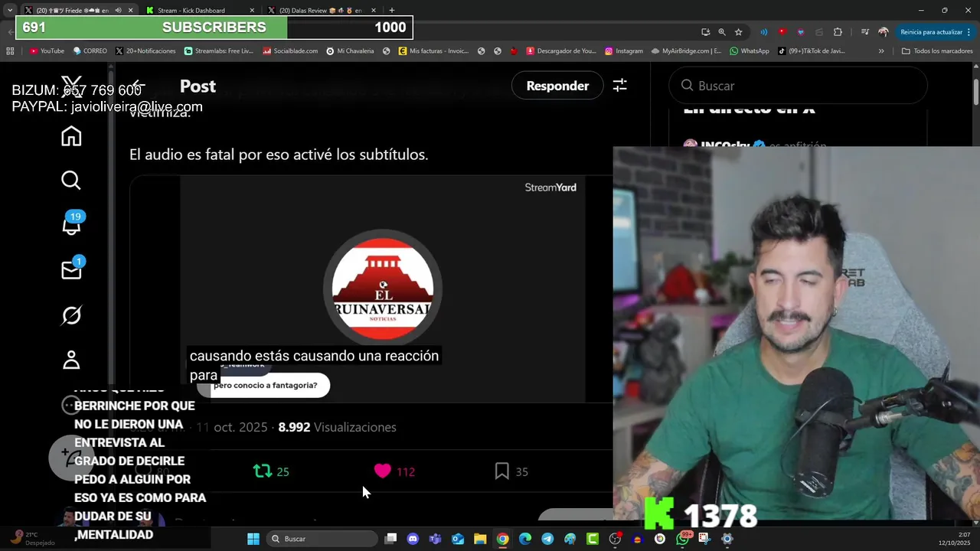Open the Instagram bookmark

pyautogui.click(x=623, y=51)
